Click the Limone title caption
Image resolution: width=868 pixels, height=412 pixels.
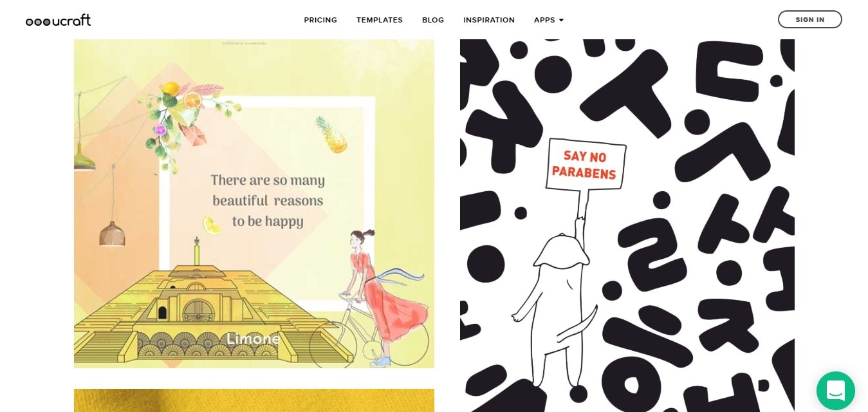tap(254, 339)
